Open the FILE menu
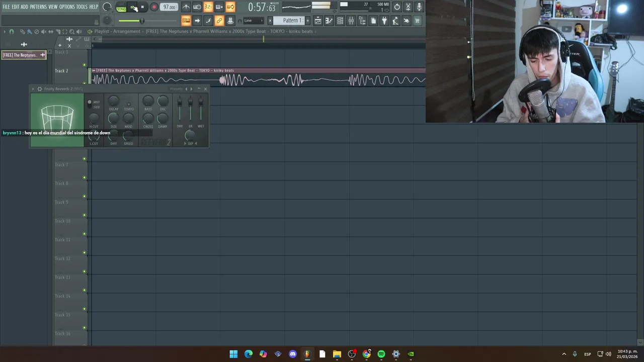Viewport: 644px width, 362px height. (6, 7)
